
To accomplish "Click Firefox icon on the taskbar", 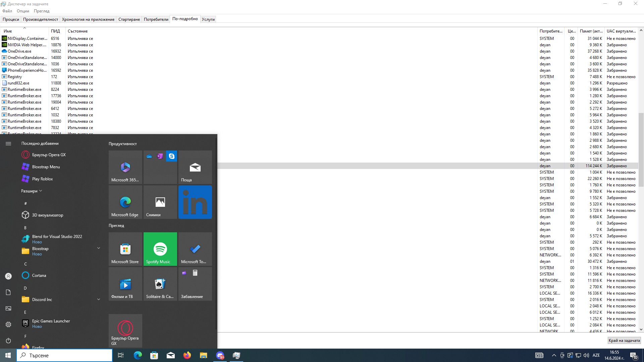I will (187, 355).
